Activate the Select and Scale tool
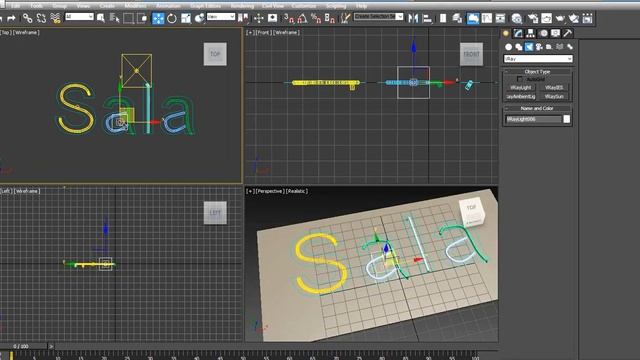Viewport: 640px width, 360px height. pos(186,18)
